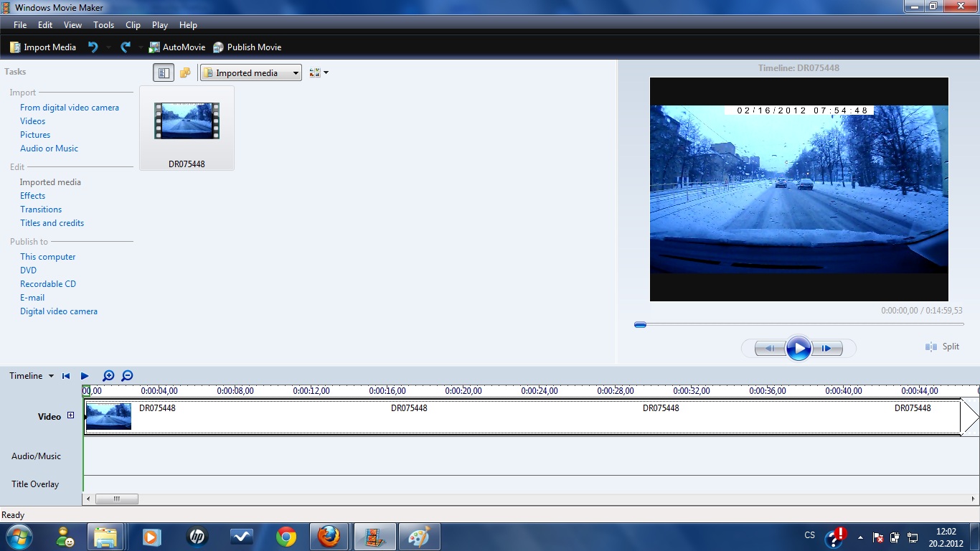Viewport: 980px width, 551px height.
Task: Publish to This computer
Action: 47,257
